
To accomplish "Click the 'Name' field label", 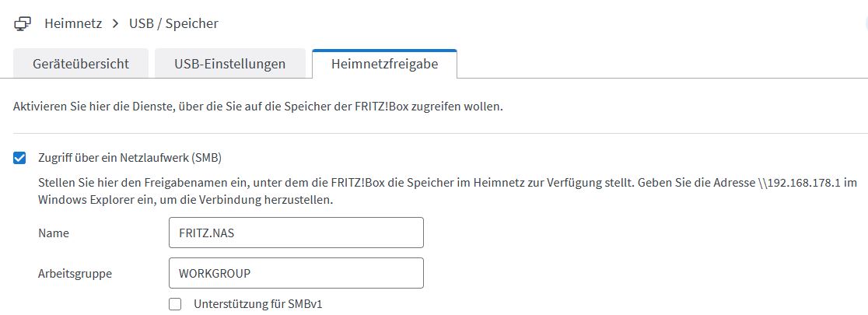I will tap(54, 233).
